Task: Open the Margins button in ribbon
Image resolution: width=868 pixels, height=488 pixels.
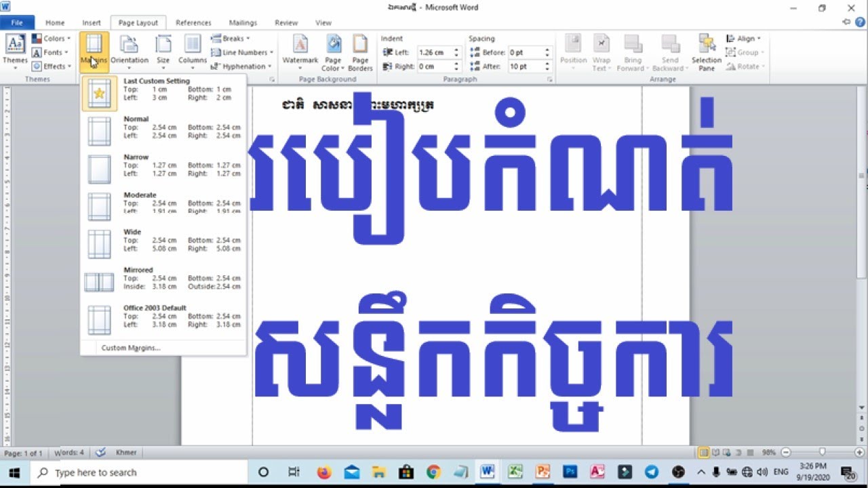Action: [94, 52]
